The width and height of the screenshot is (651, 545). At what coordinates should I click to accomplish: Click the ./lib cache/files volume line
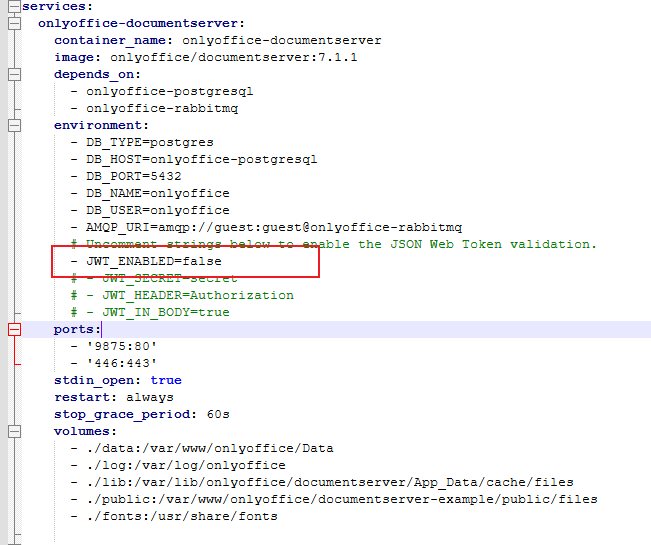coord(322,483)
